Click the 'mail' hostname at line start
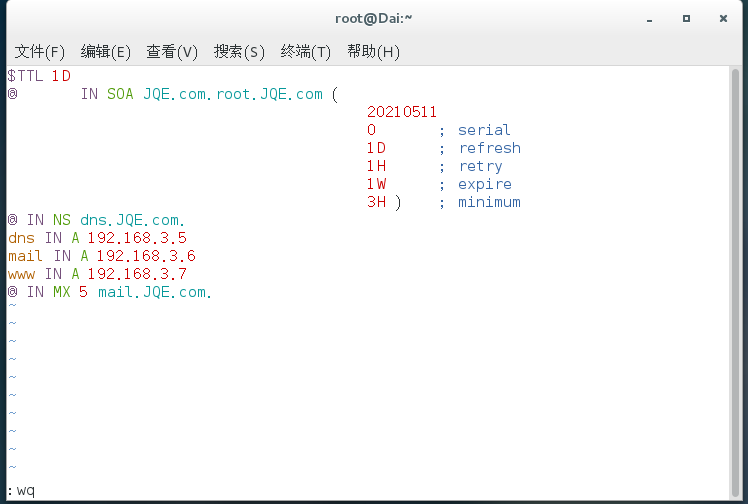 (25, 256)
